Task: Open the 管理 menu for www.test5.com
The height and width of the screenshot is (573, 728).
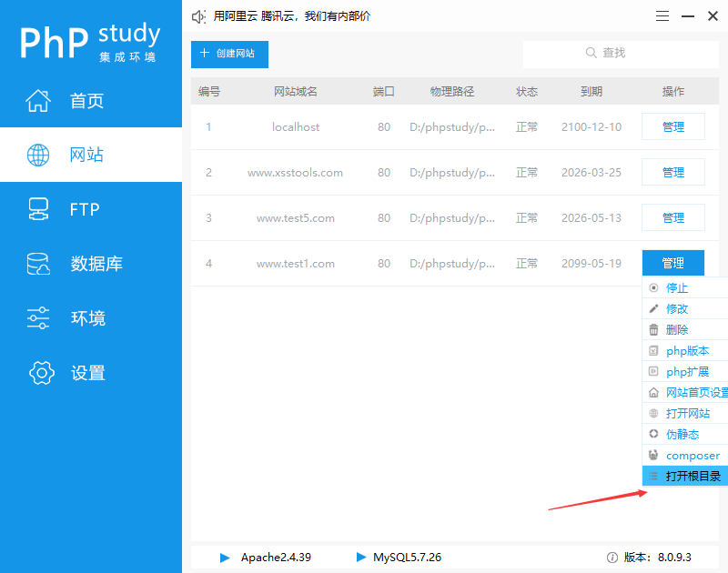Action: tap(673, 217)
